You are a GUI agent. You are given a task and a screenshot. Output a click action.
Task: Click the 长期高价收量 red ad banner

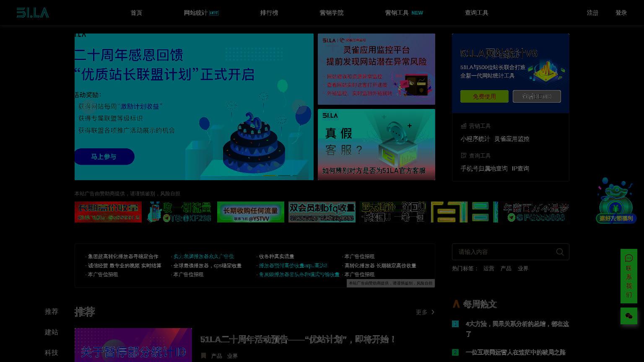pos(108,212)
